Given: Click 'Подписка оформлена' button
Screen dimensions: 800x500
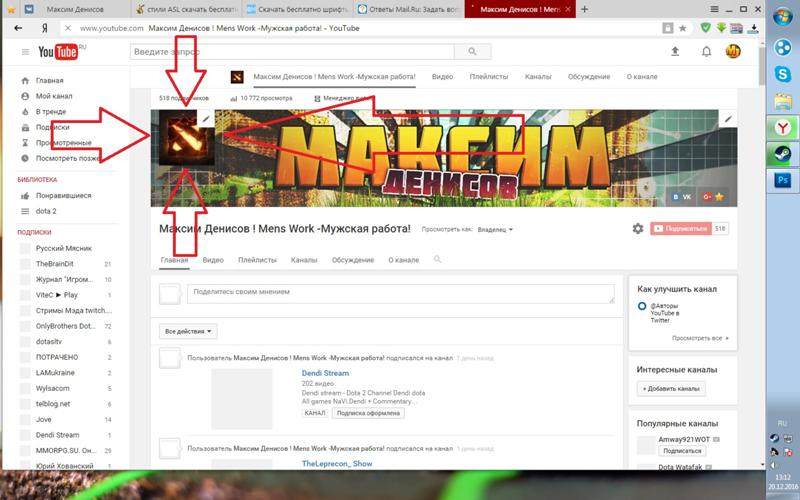Looking at the screenshot, I should (x=368, y=413).
